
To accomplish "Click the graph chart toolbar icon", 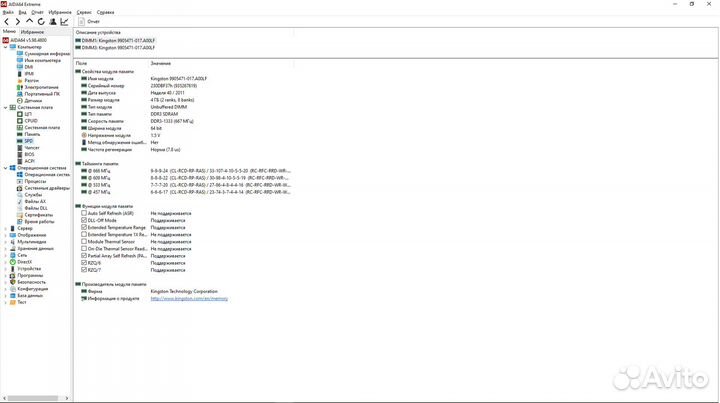I will (x=65, y=21).
